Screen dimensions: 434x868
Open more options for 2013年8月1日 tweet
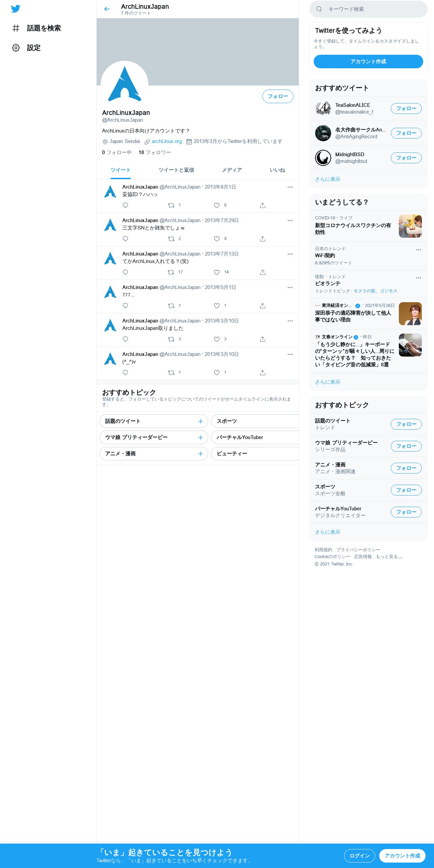(x=290, y=187)
